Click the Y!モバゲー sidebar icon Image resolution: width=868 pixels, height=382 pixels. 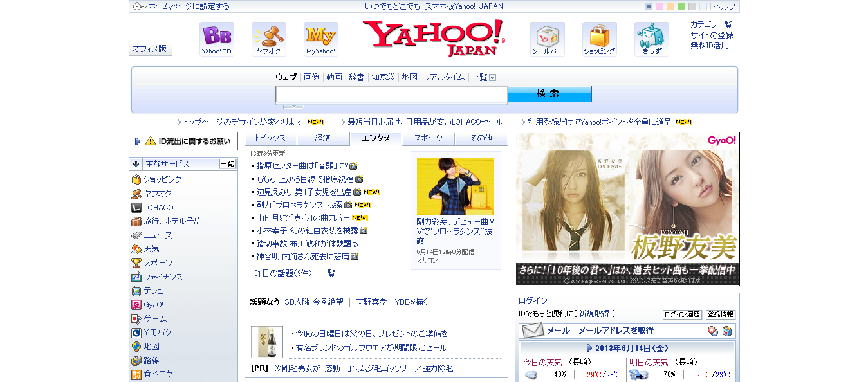point(136,332)
